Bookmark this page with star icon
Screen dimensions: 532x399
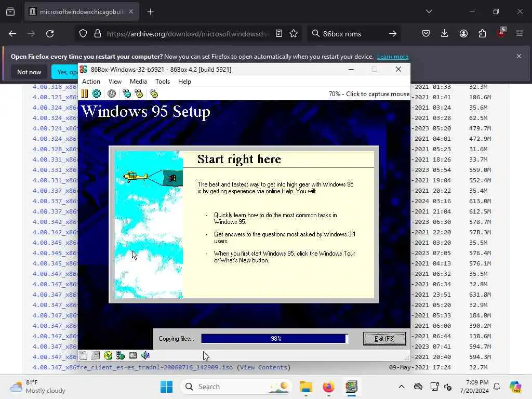(x=294, y=34)
